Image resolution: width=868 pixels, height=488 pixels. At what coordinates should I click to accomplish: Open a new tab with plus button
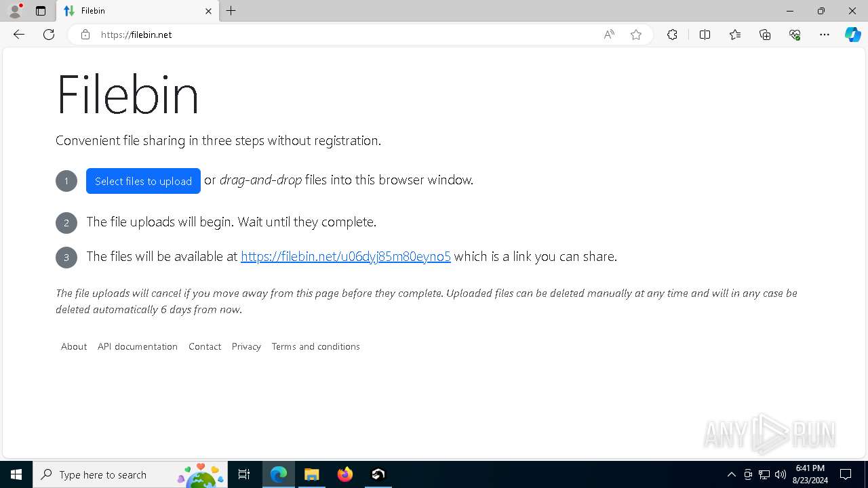[x=231, y=11]
